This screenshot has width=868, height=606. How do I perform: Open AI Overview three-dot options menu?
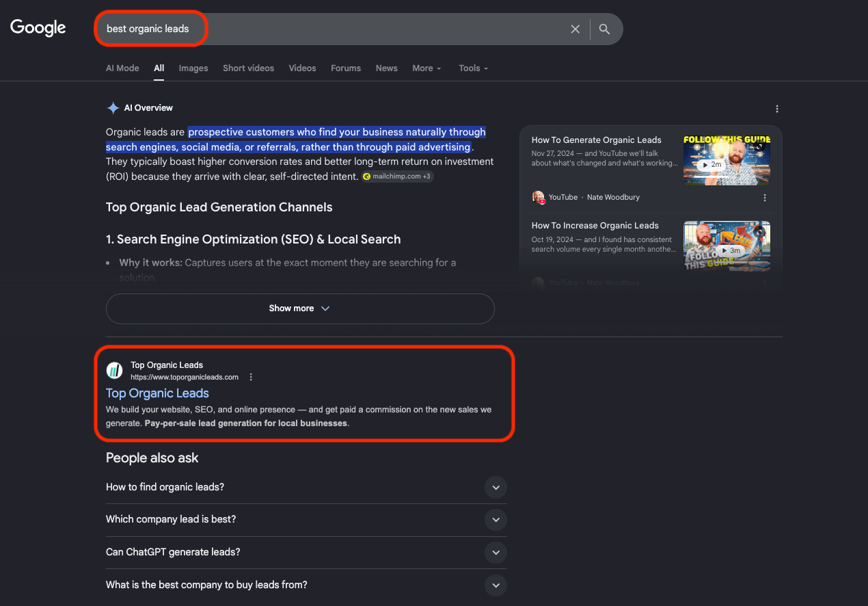tap(777, 109)
